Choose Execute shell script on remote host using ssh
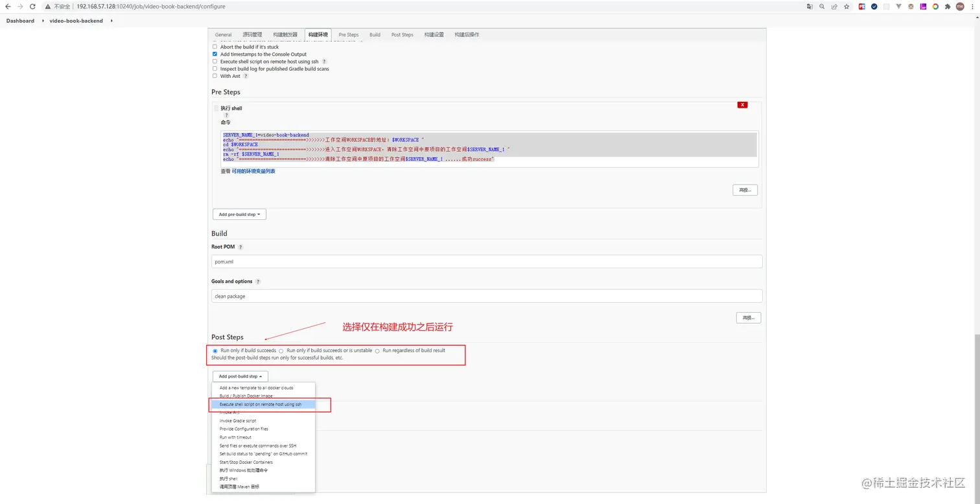 coord(263,404)
